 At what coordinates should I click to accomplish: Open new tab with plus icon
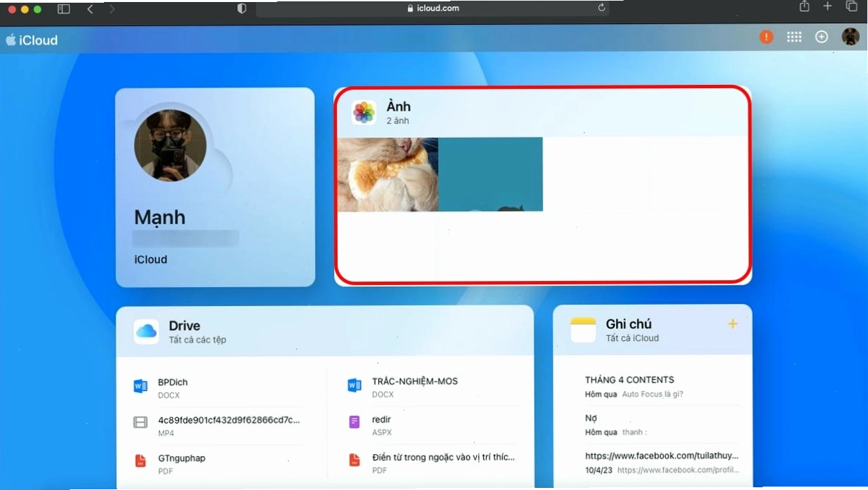827,6
